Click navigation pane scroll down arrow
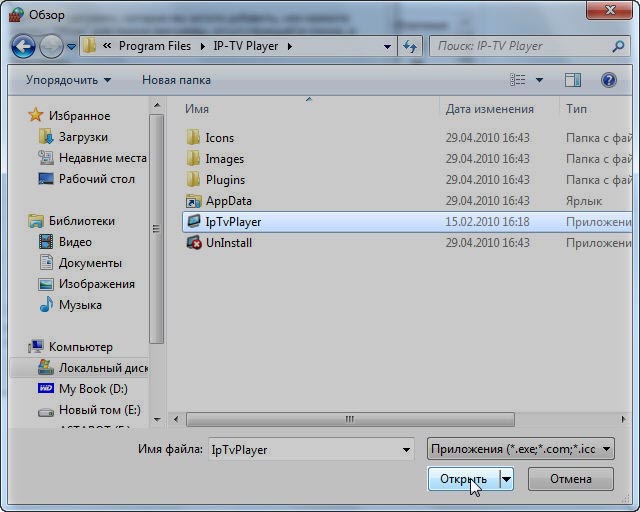This screenshot has height=512, width=640. tap(157, 419)
